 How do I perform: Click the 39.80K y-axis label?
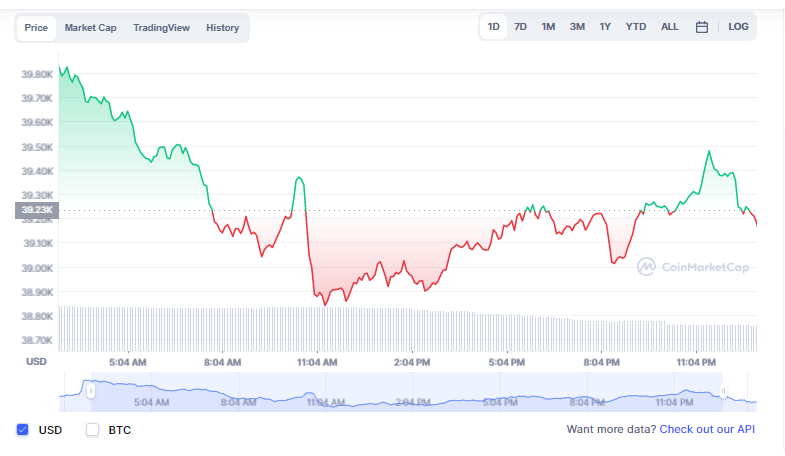(37, 75)
